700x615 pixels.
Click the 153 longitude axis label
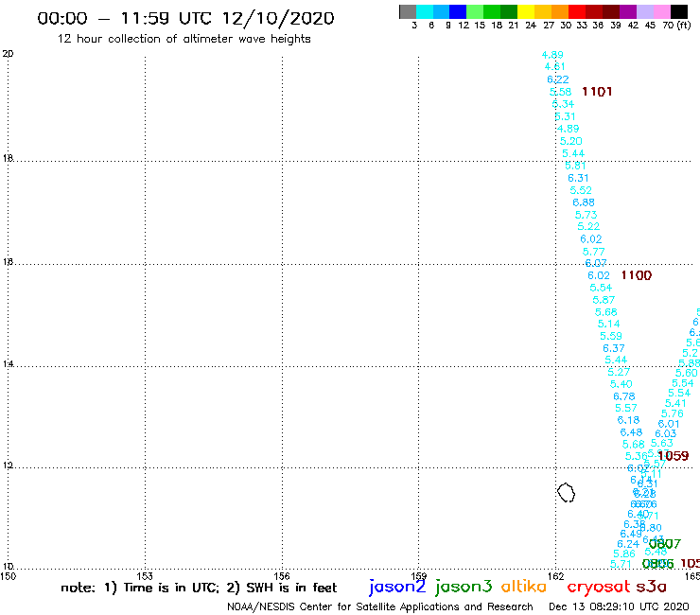(x=145, y=576)
